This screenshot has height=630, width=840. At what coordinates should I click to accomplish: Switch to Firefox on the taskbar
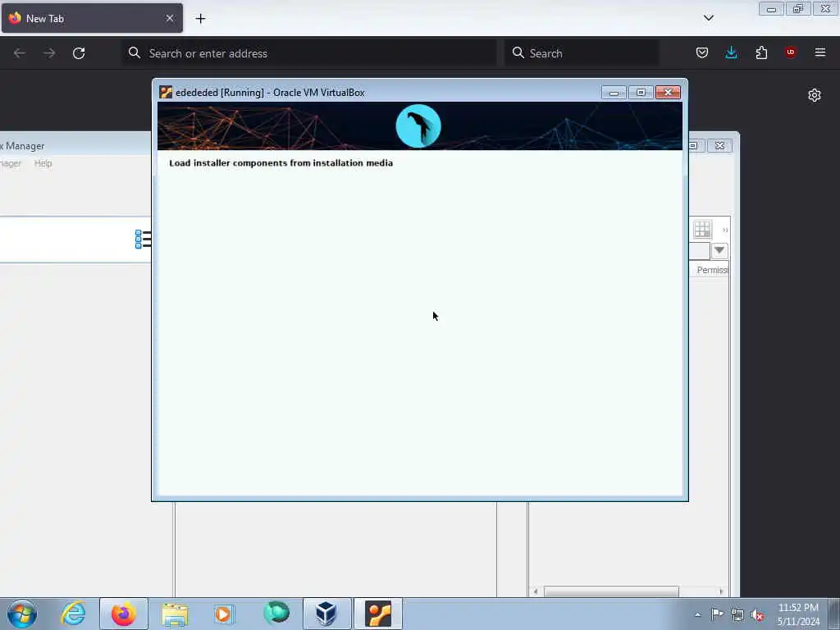(124, 614)
